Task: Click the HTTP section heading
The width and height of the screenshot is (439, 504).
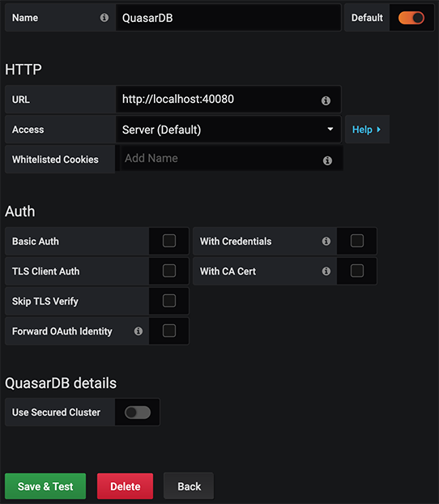Action: [23, 70]
